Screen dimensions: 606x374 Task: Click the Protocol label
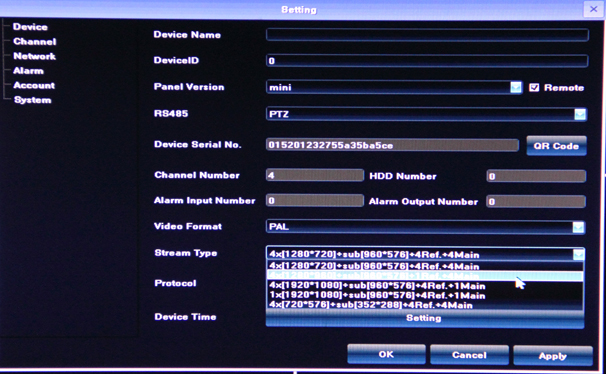[175, 283]
